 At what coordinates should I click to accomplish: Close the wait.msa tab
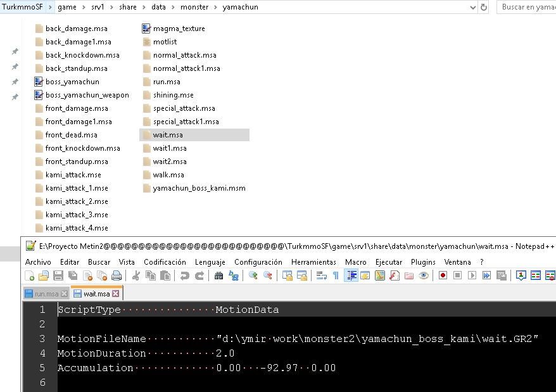(116, 294)
